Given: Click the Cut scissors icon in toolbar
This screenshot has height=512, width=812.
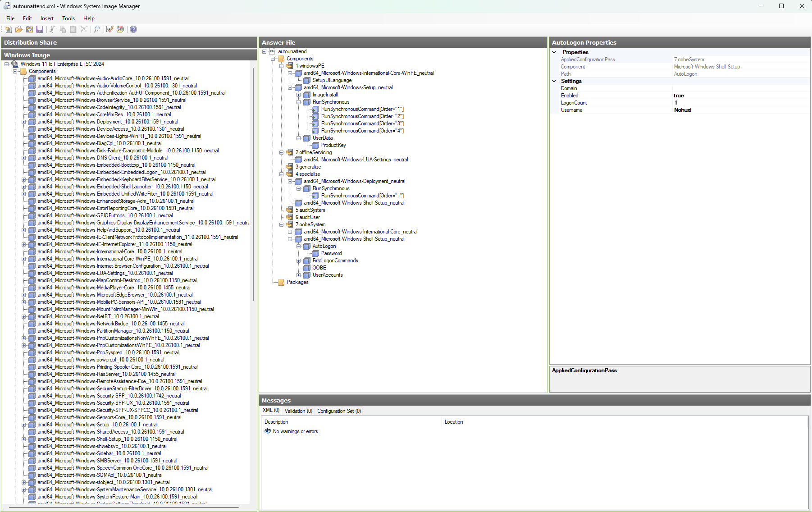Looking at the screenshot, I should (x=52, y=29).
